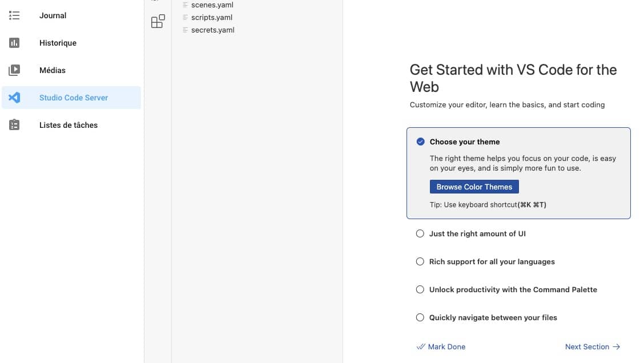Open the Journal list icon
644x363 pixels.
14,15
